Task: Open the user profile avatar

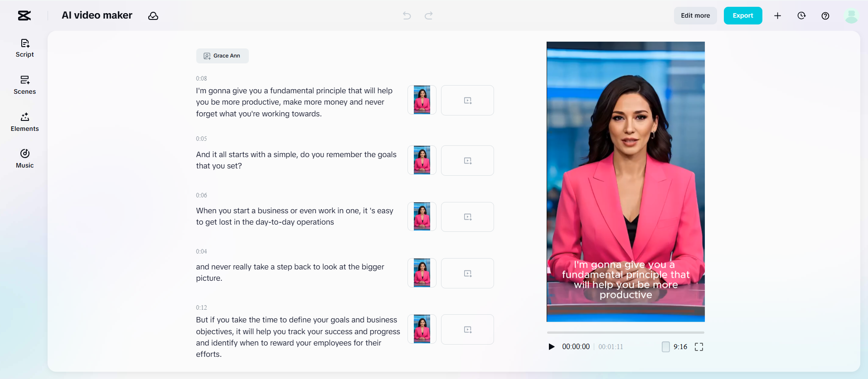Action: pyautogui.click(x=851, y=16)
